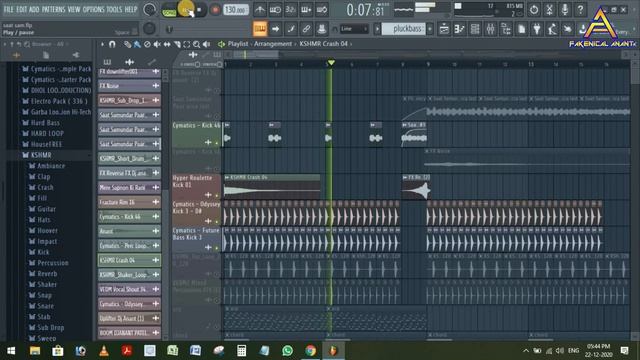640x360 pixels.
Task: Click the render/undo-history circular arrow icon
Action: pyautogui.click(x=534, y=9)
